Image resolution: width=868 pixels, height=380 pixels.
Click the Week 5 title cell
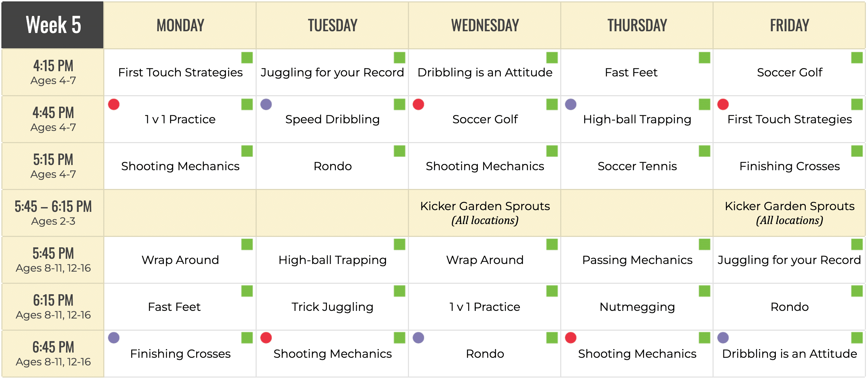coord(53,25)
